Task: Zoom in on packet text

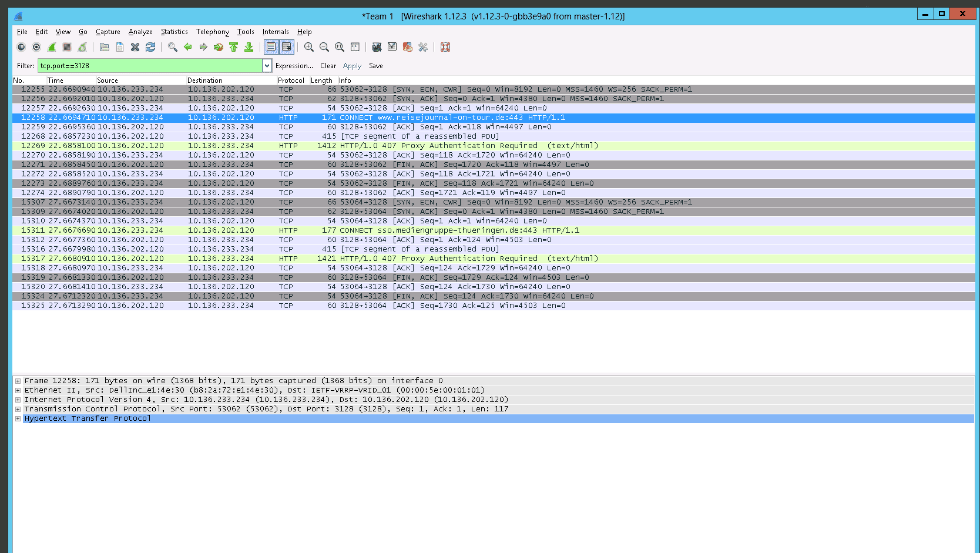Action: coord(309,47)
